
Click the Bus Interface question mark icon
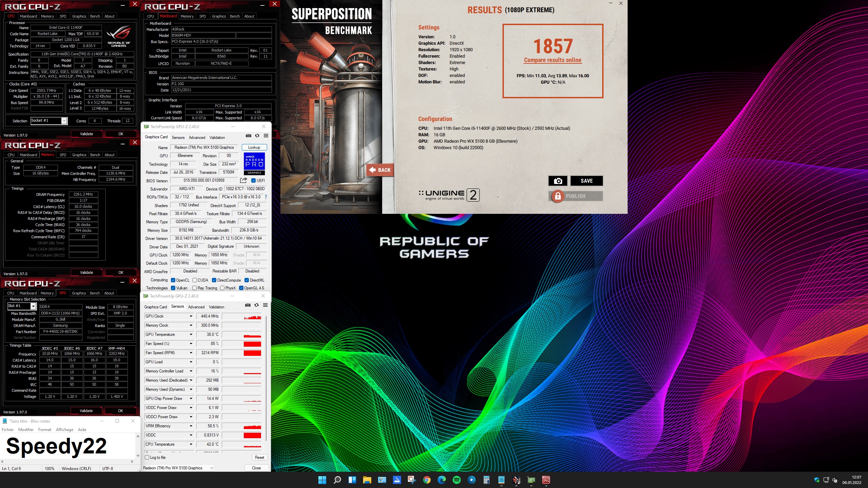[265, 197]
